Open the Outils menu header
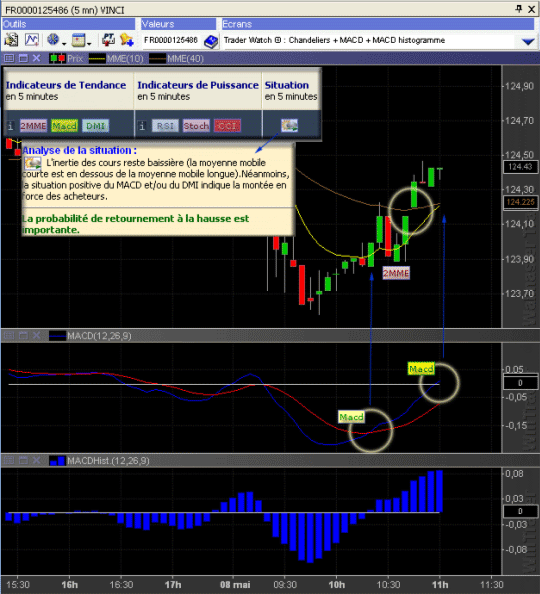Image resolution: width=540 pixels, height=594 pixels. (68, 24)
